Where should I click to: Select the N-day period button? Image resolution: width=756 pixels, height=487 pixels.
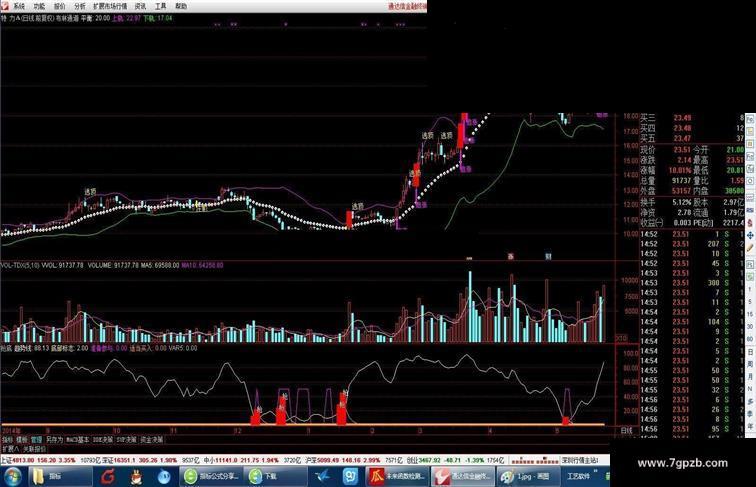pos(750,389)
